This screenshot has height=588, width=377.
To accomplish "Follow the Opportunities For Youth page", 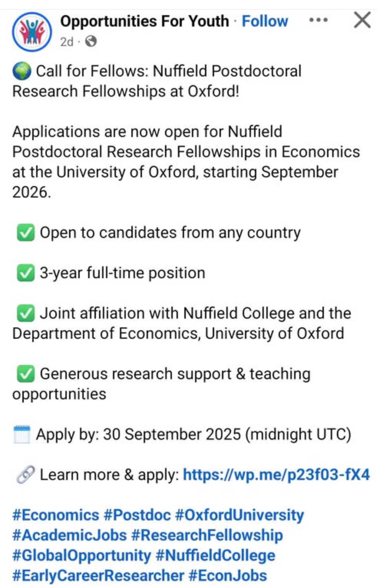I will tap(265, 21).
